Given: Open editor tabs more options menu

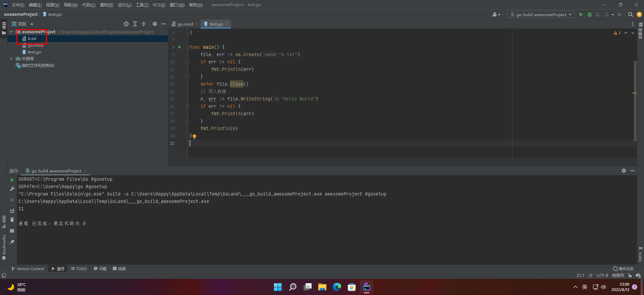Looking at the screenshot, I should (x=633, y=24).
